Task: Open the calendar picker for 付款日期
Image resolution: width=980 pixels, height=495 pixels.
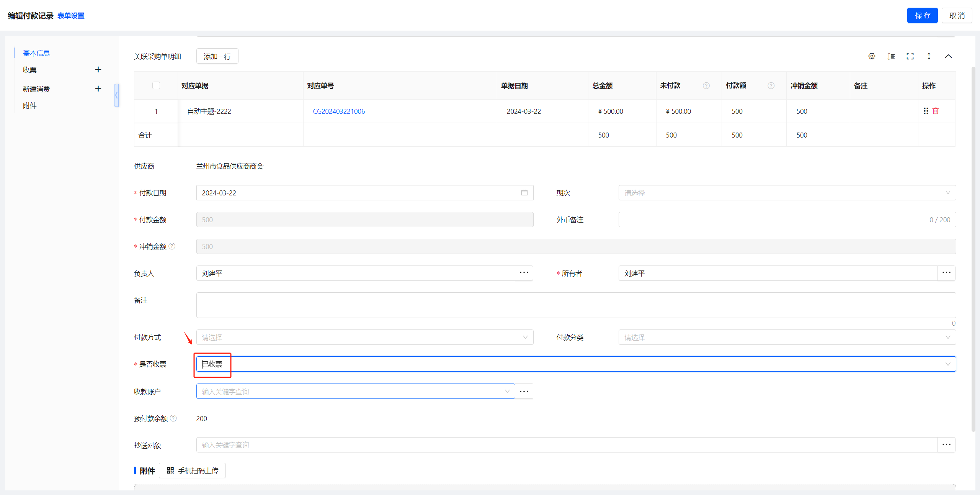Action: pos(524,193)
